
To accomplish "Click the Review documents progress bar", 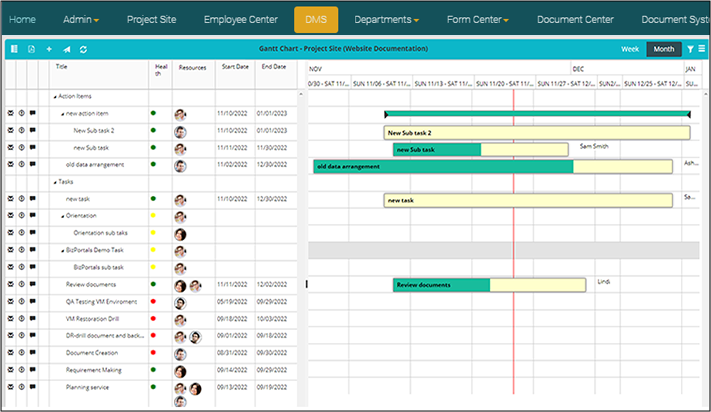I will pos(441,285).
